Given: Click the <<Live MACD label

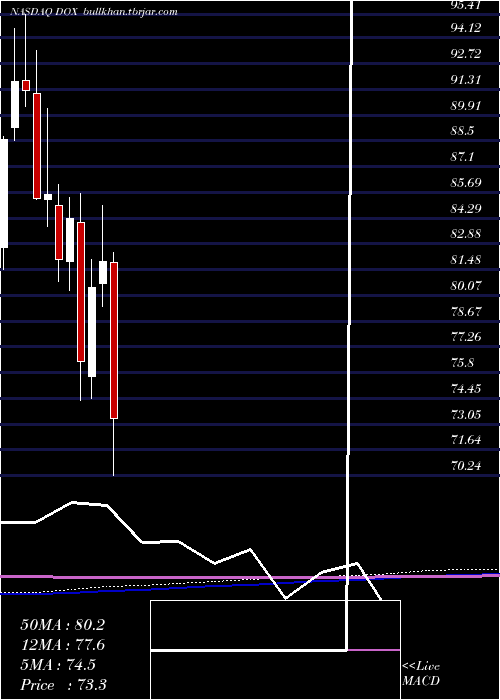Looking at the screenshot, I should (x=421, y=674).
